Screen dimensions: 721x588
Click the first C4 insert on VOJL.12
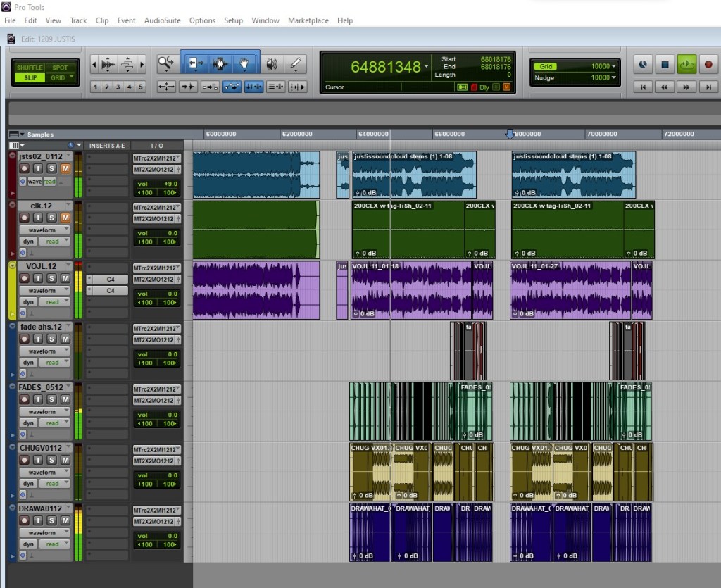108,280
